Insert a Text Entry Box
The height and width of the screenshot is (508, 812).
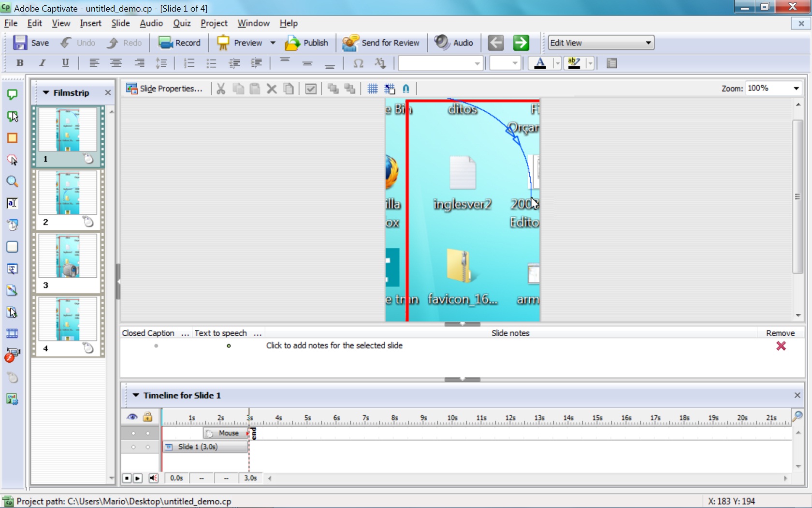(12, 203)
